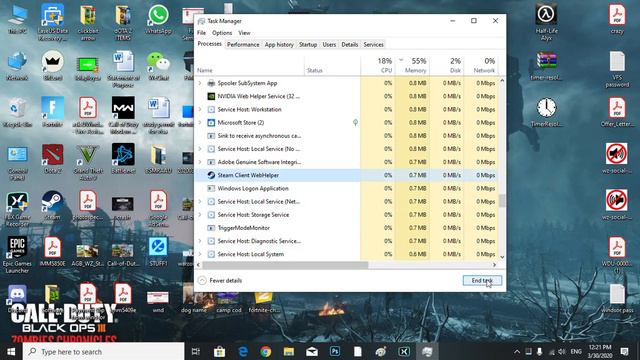Screen dimensions: 640x360
Task: Open the Network desktop icon
Action: [17, 66]
